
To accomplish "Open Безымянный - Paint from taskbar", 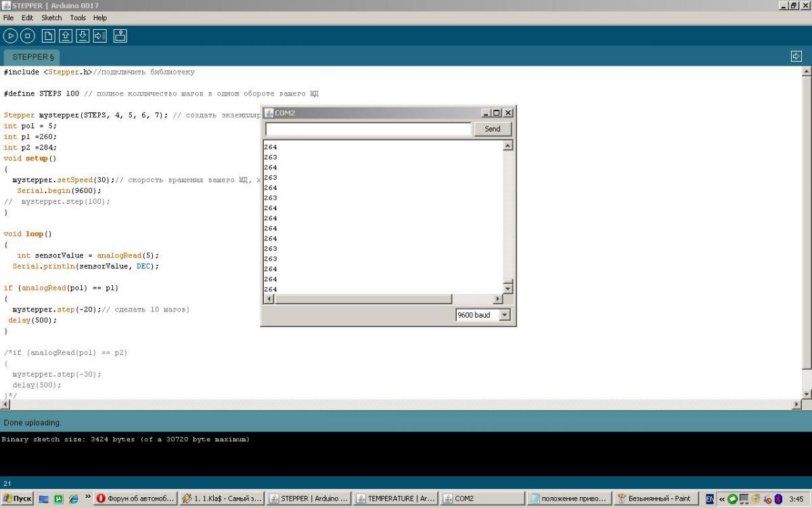I will tap(654, 499).
